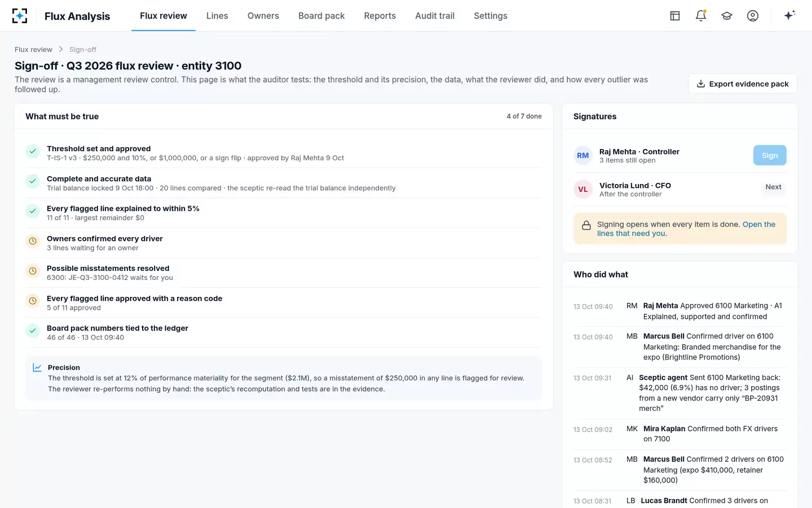Click 'Every flagged line approved with a reason code'
812x508 pixels.
click(134, 298)
